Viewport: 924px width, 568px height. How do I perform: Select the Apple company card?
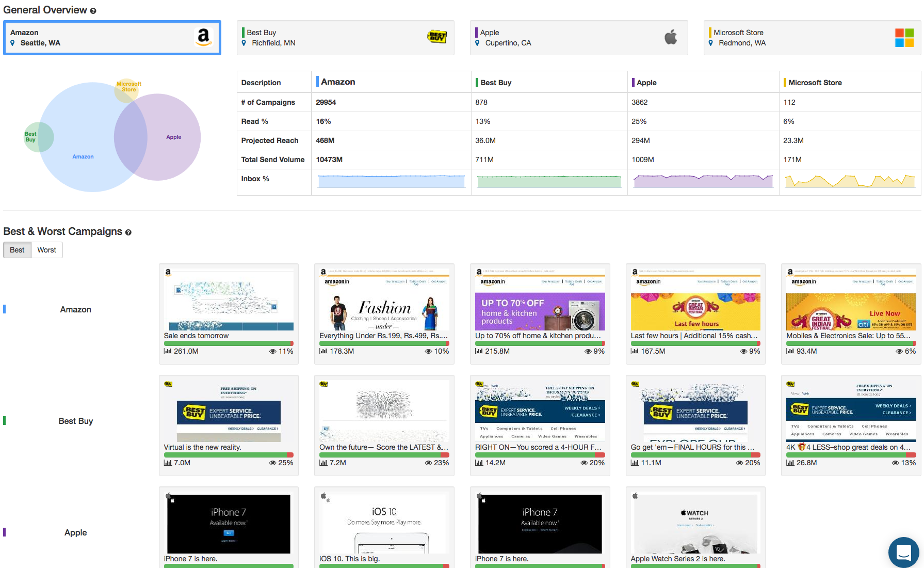(x=579, y=38)
